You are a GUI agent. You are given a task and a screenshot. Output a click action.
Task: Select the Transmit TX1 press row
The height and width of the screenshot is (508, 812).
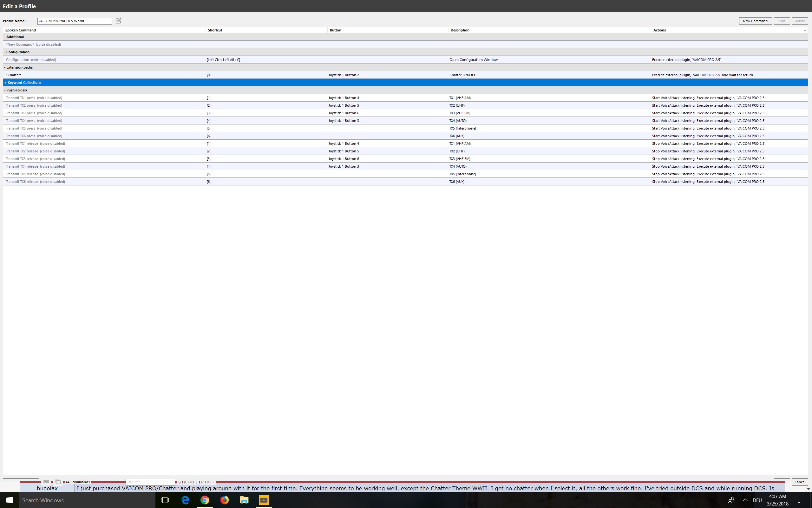(405, 98)
